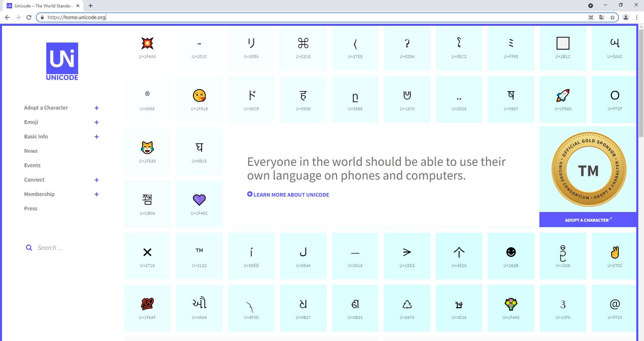Click the Myanmar letter tile U+1026
This screenshot has width=644, height=341.
click(563, 256)
